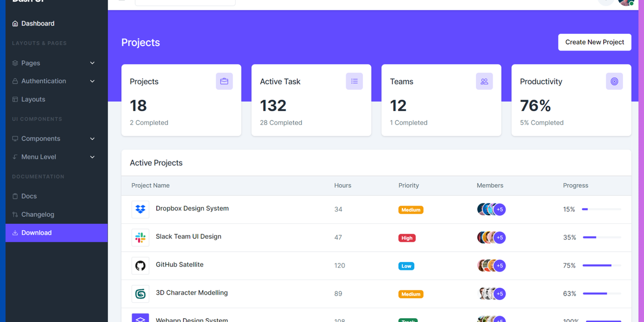Click the Projects briefcase icon on the stats card
Image resolution: width=644 pixels, height=322 pixels.
pos(224,81)
